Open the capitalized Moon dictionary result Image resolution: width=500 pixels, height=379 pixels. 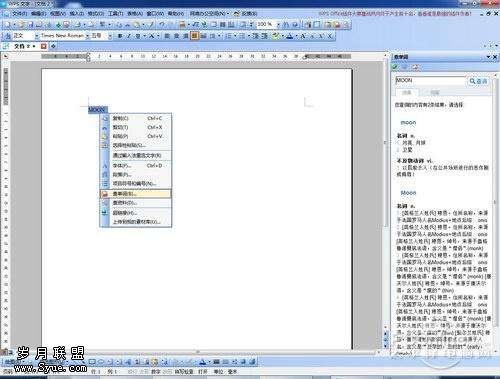coord(408,193)
